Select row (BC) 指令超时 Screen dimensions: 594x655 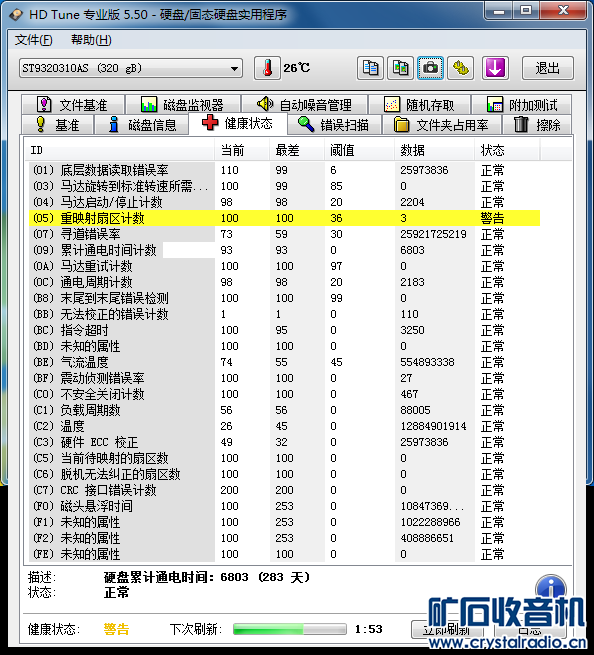(284, 330)
